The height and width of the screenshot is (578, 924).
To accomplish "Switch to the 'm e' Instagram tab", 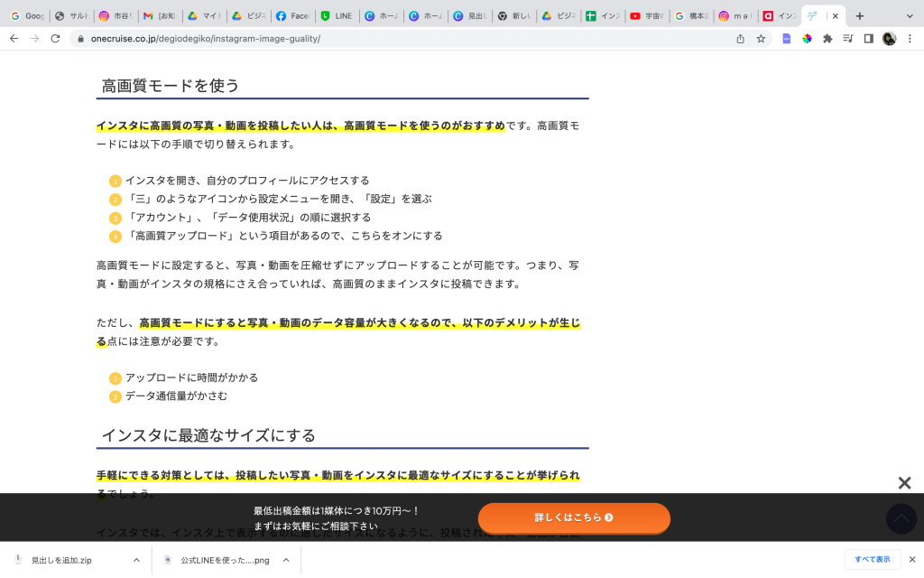I will [735, 16].
